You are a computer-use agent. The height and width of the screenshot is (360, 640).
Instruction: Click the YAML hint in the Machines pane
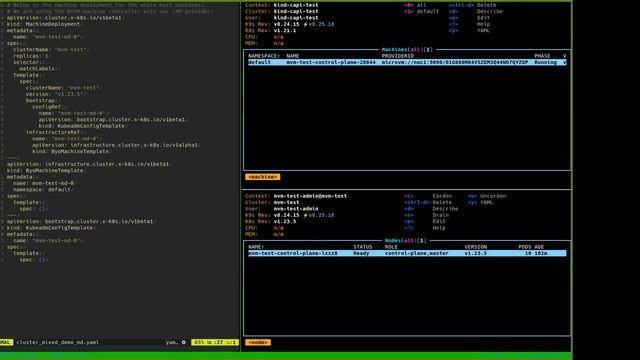[483, 31]
